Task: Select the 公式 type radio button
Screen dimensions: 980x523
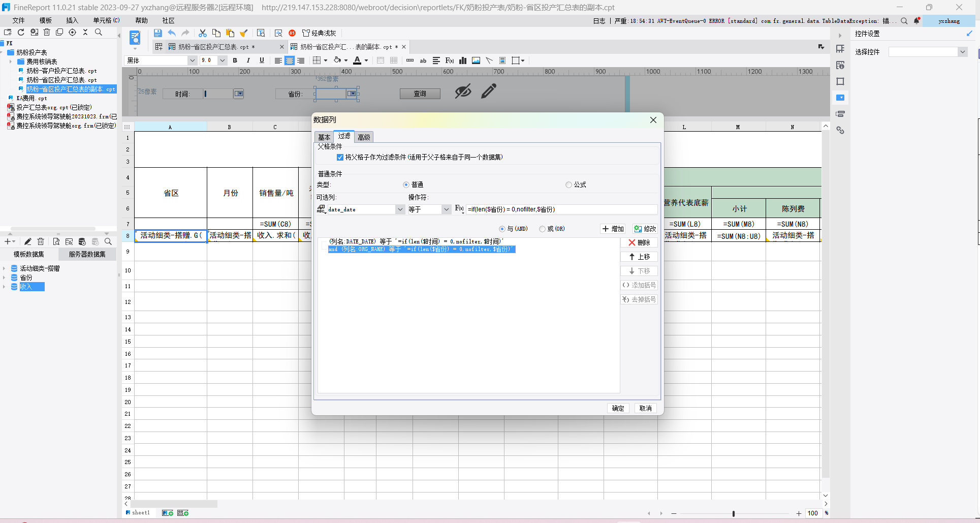Action: pyautogui.click(x=568, y=185)
